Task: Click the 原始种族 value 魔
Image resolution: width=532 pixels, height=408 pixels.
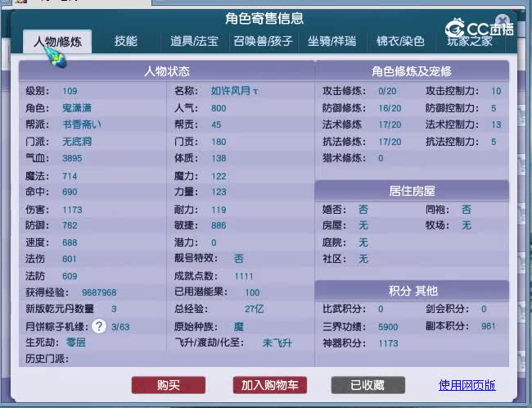Action: pyautogui.click(x=239, y=327)
